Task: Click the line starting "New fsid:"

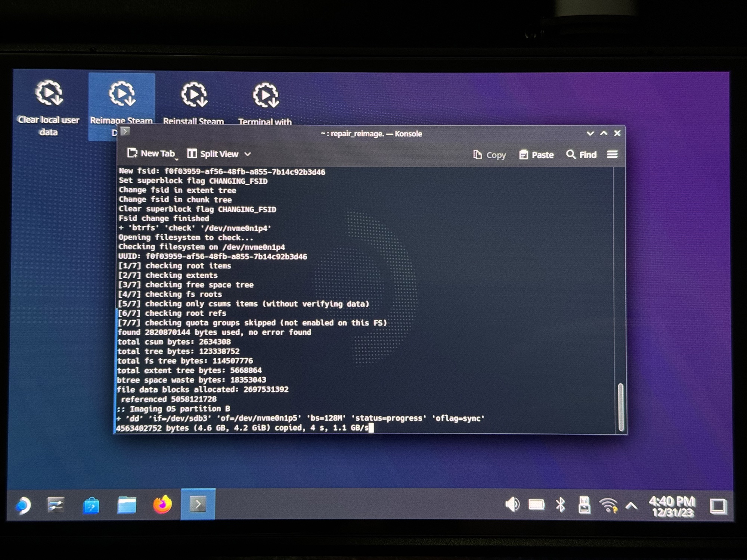Action: coord(222,172)
